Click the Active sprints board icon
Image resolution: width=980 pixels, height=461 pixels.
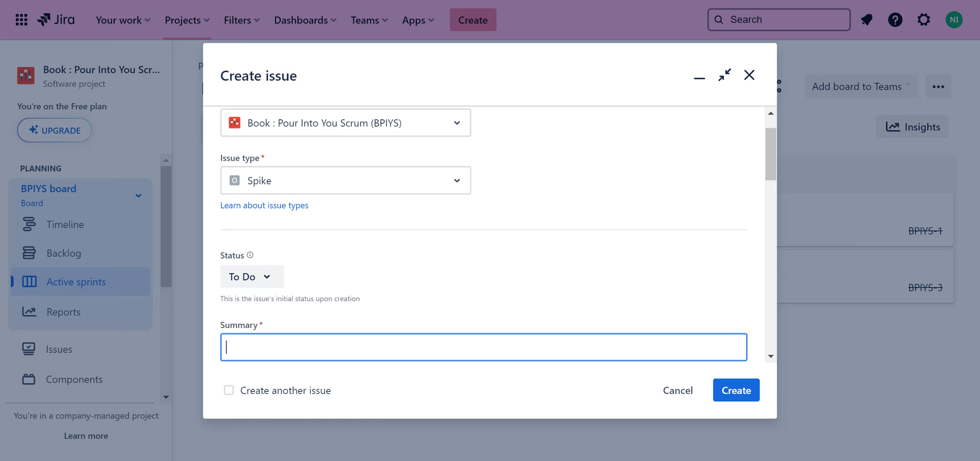point(29,282)
